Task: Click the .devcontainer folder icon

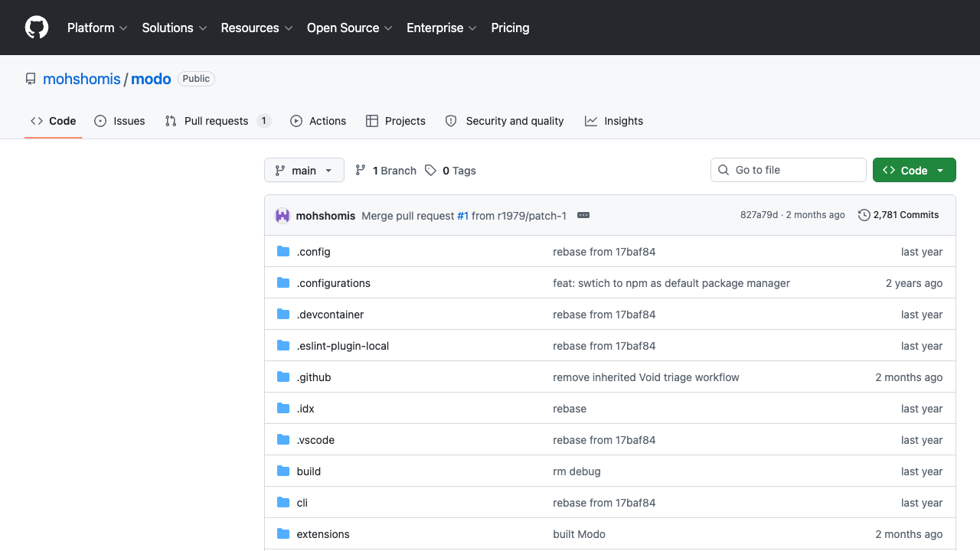Action: click(283, 315)
